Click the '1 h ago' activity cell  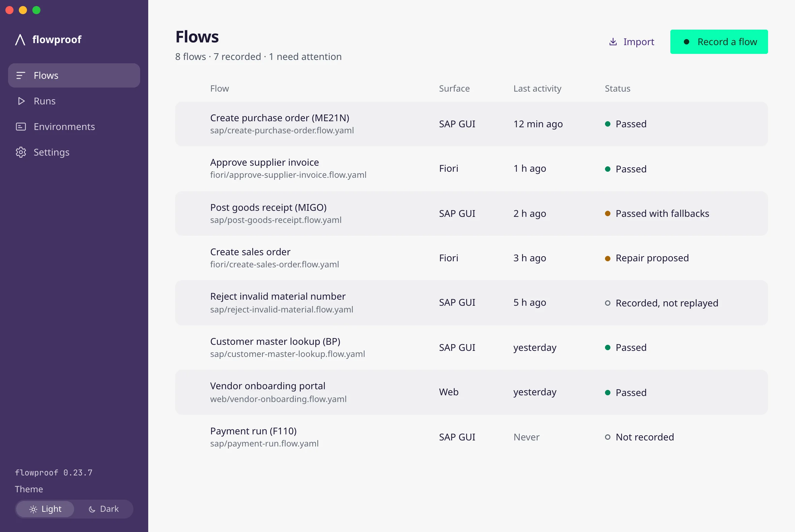click(530, 169)
